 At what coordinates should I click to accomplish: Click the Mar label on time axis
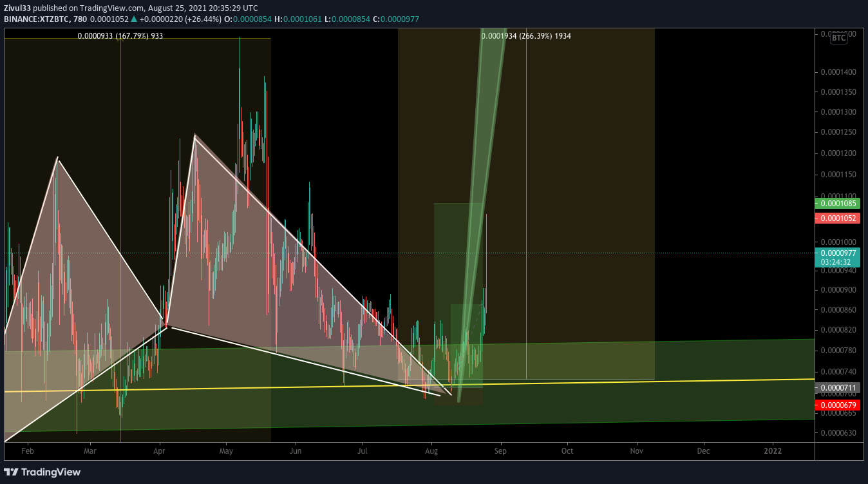(x=90, y=451)
